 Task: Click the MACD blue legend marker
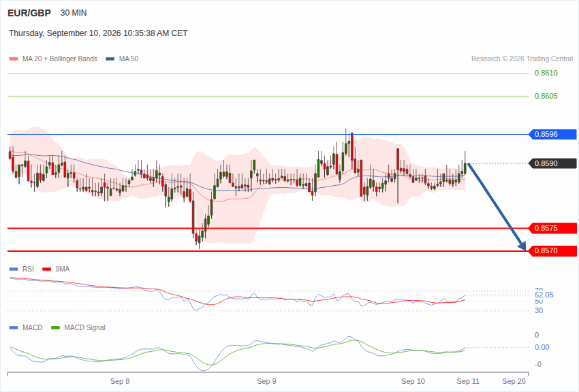[14, 327]
